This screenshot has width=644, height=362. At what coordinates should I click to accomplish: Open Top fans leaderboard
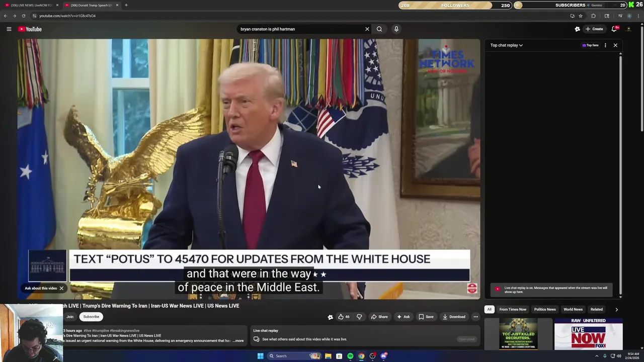(x=591, y=45)
